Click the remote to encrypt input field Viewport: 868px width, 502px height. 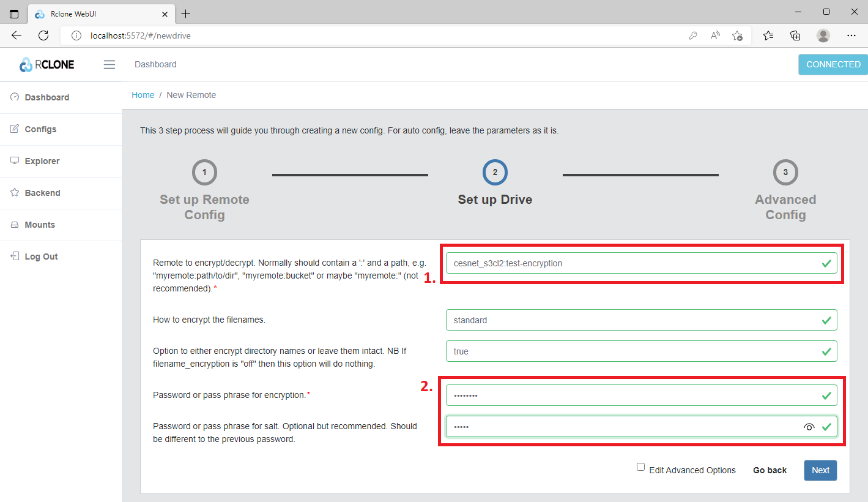coord(630,263)
